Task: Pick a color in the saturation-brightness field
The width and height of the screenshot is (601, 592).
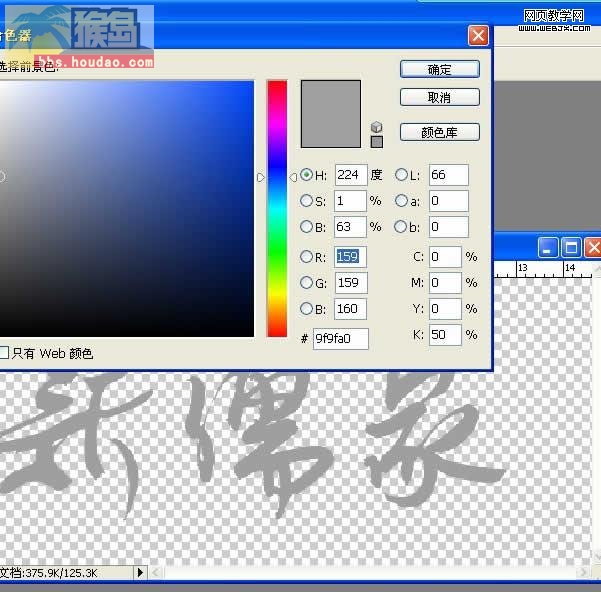Action: coord(126,208)
